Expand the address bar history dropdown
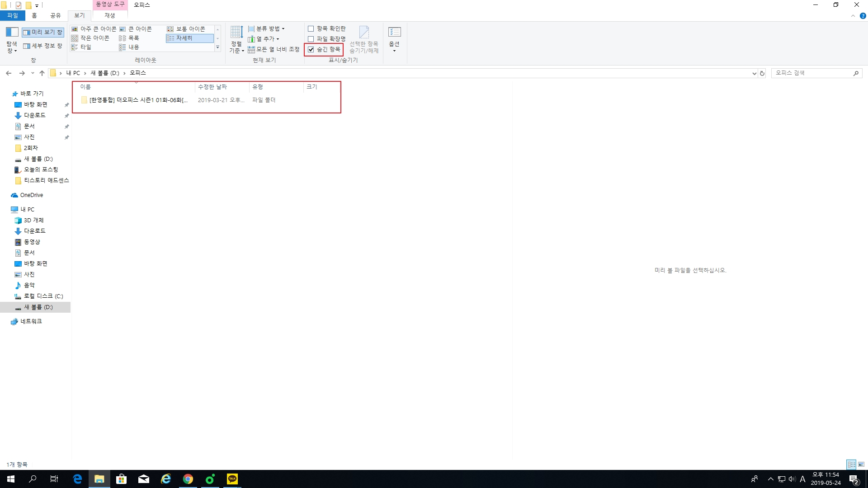868x488 pixels. 754,73
